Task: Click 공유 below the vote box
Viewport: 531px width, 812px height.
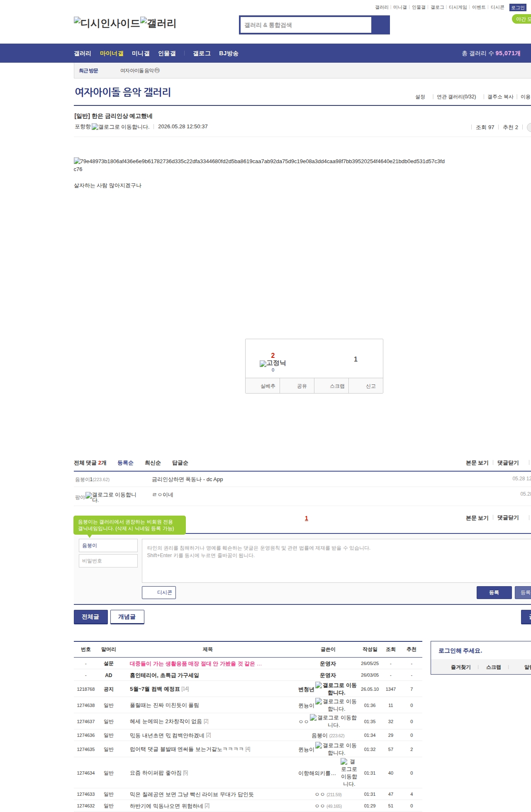Action: [297, 386]
